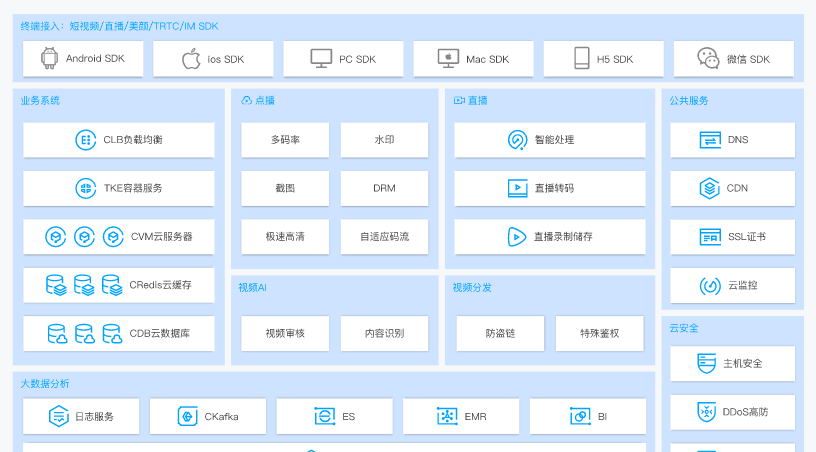Screen dimensions: 816x452
Task: Click the cloud icon beside 点播 heading
Action: 246,100
